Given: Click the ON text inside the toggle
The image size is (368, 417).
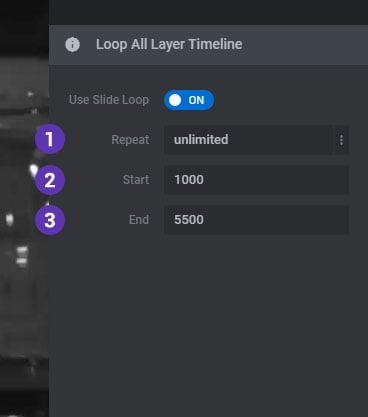Looking at the screenshot, I should pyautogui.click(x=196, y=100).
